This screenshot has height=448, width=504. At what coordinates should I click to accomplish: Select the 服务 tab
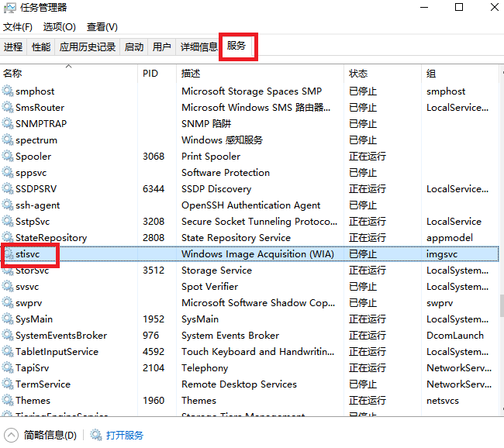(x=236, y=46)
